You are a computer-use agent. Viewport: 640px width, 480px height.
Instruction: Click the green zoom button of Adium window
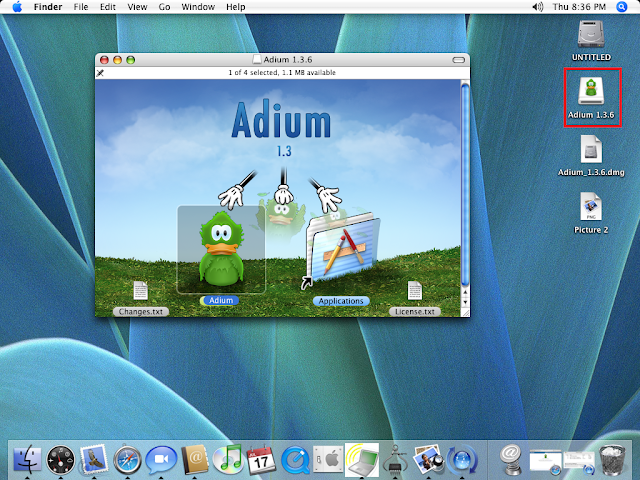pyautogui.click(x=131, y=60)
